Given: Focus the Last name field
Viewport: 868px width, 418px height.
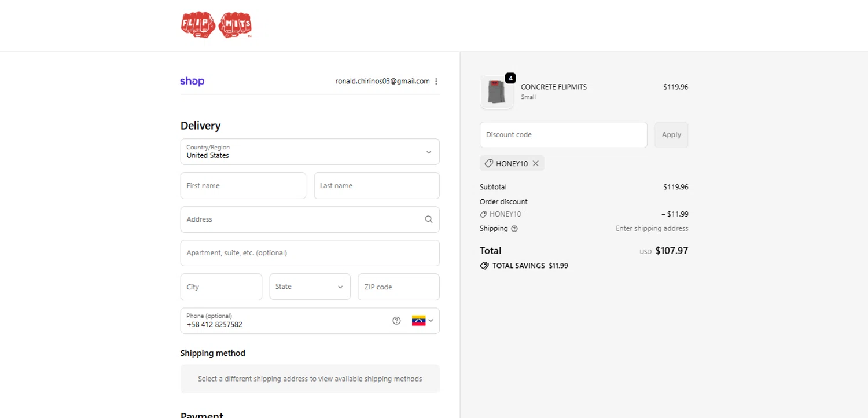Looking at the screenshot, I should coord(377,186).
